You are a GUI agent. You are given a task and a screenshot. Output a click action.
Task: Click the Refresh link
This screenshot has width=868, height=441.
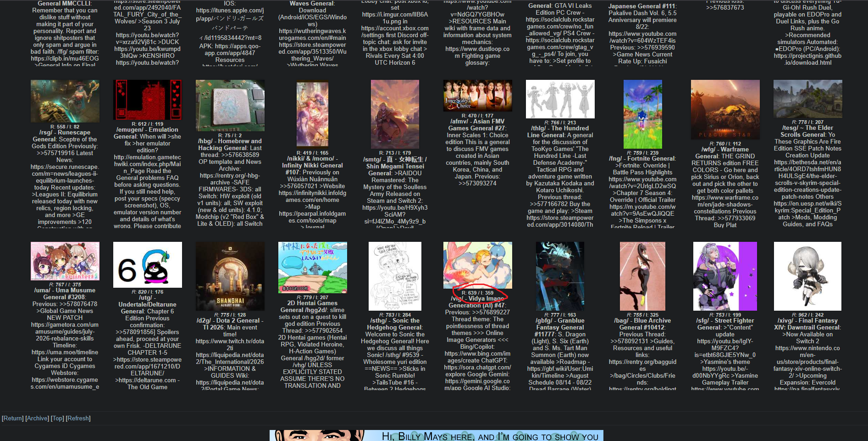coord(78,419)
